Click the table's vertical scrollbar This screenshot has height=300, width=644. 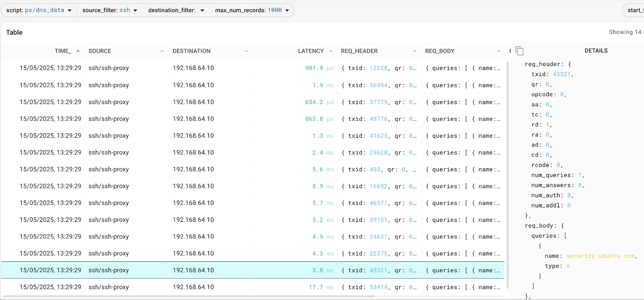pyautogui.click(x=508, y=175)
